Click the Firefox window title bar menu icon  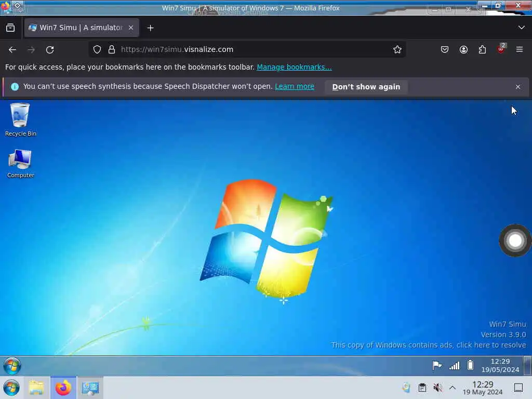pos(5,6)
